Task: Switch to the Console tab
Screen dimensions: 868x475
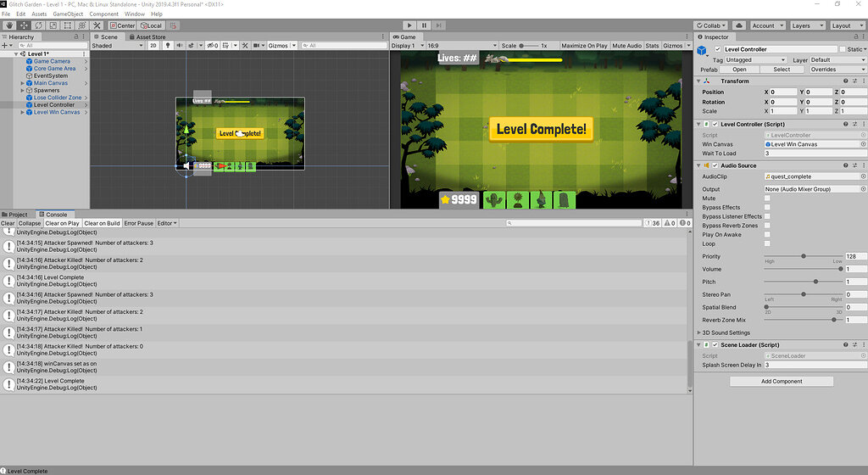Action: 53,215
